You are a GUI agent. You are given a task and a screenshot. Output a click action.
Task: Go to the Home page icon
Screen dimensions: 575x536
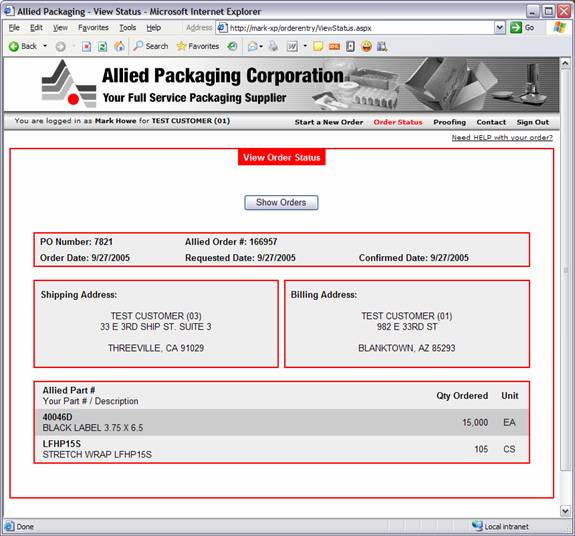click(x=119, y=46)
